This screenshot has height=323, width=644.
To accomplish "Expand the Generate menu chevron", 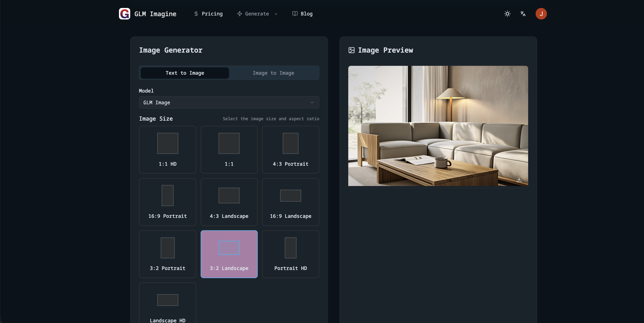I will tap(276, 14).
